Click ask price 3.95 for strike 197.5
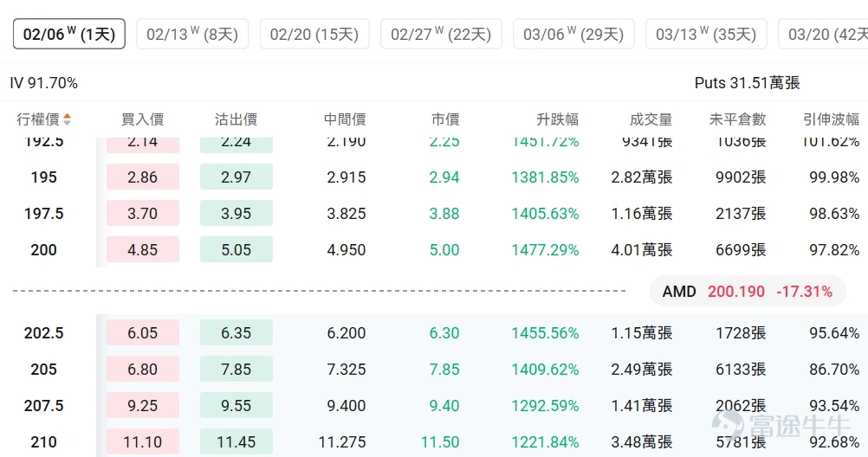 pyautogui.click(x=236, y=213)
